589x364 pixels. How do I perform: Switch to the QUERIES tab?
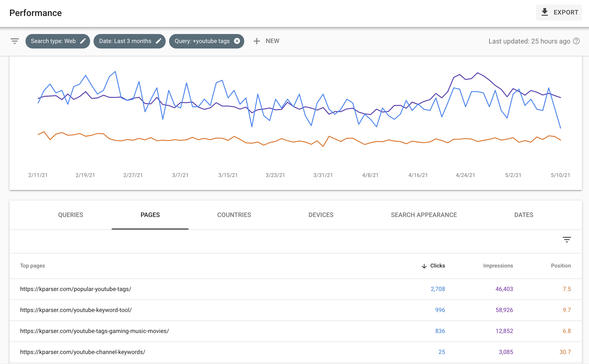click(x=71, y=215)
